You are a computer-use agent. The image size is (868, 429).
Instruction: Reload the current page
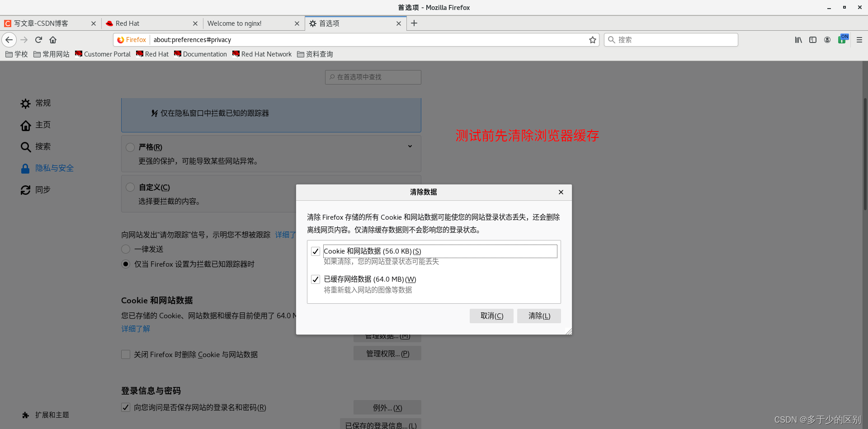pos(38,40)
